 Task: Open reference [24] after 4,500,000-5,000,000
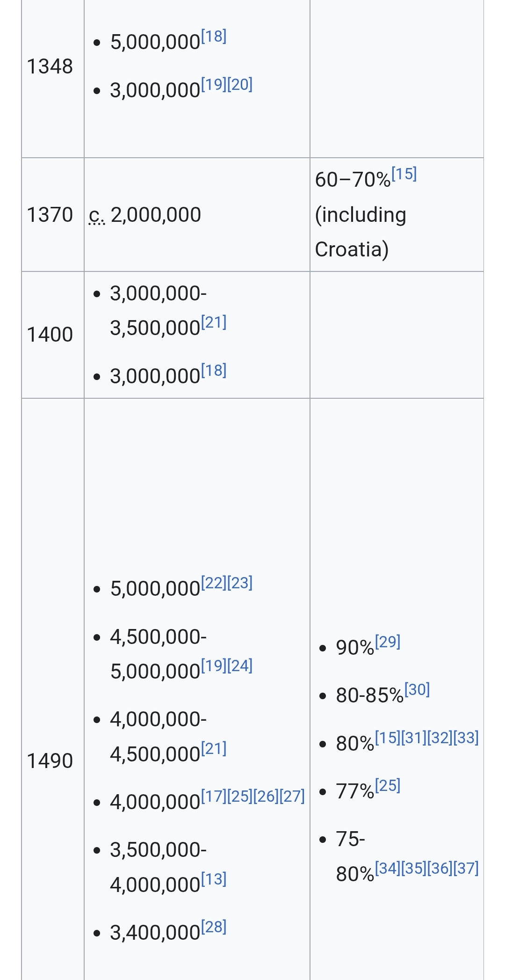coord(240,666)
